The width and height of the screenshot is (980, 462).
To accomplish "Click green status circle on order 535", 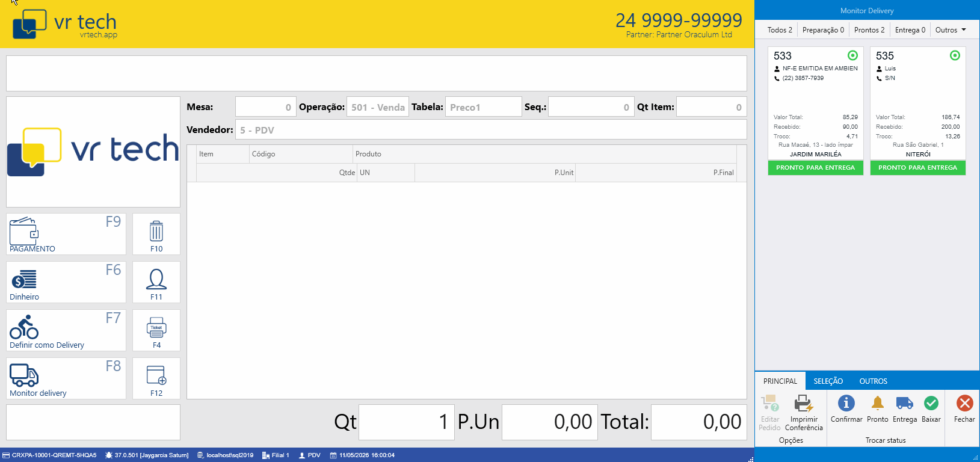I will [x=955, y=55].
